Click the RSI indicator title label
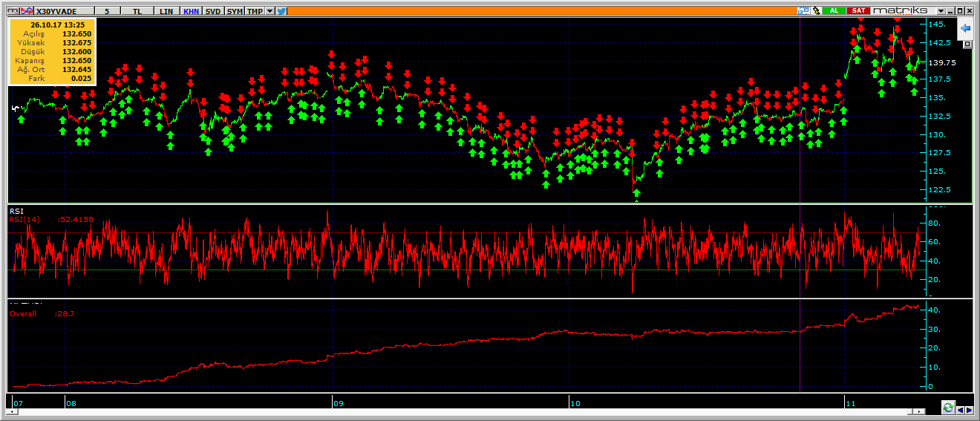Screen dimensions: 980x421 coord(16,211)
